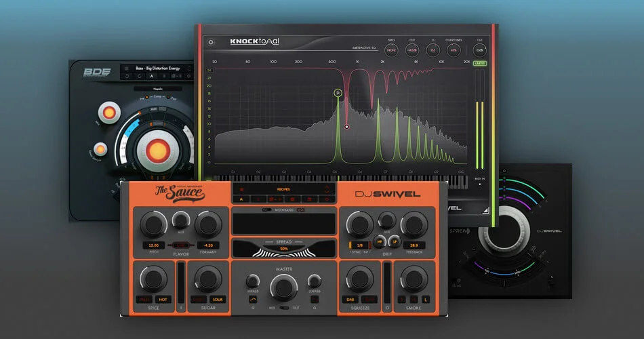Click the DJ Swivel label in Spread plugin
The height and width of the screenshot is (339, 644).
coord(549,231)
